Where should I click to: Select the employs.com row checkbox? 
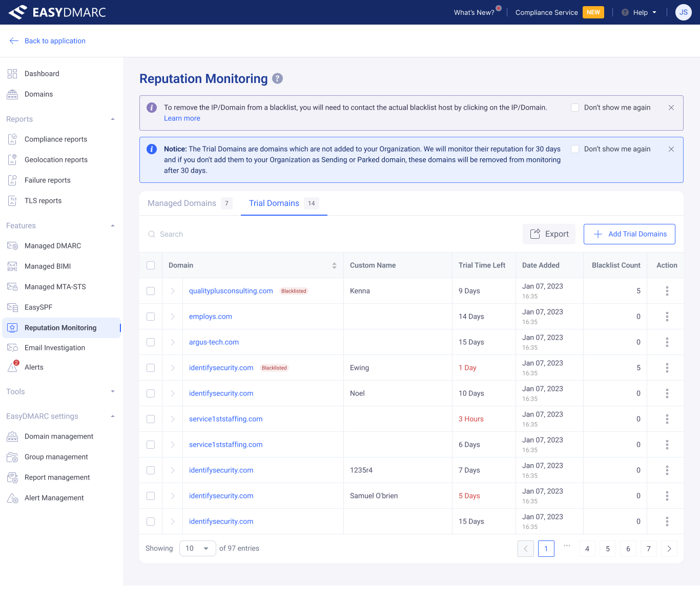pyautogui.click(x=151, y=317)
